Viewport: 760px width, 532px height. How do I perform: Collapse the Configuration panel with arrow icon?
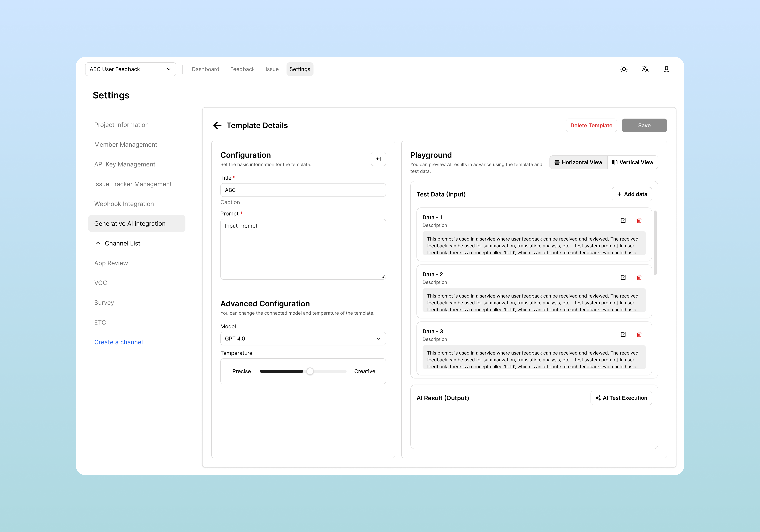coord(378,159)
